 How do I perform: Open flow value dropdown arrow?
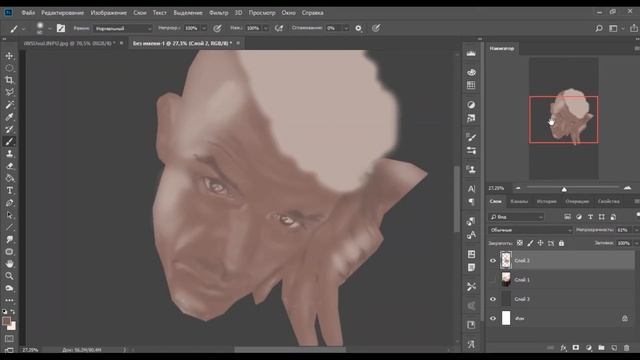265,28
